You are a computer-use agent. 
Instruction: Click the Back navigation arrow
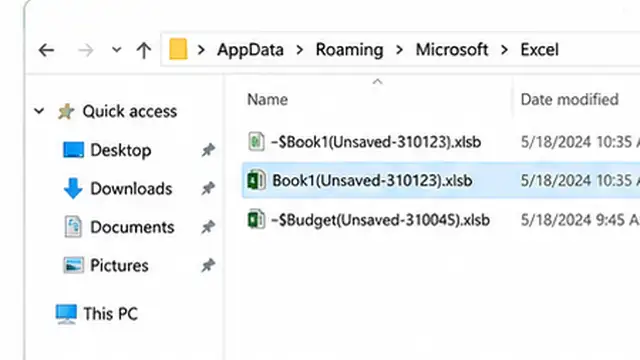[x=46, y=50]
